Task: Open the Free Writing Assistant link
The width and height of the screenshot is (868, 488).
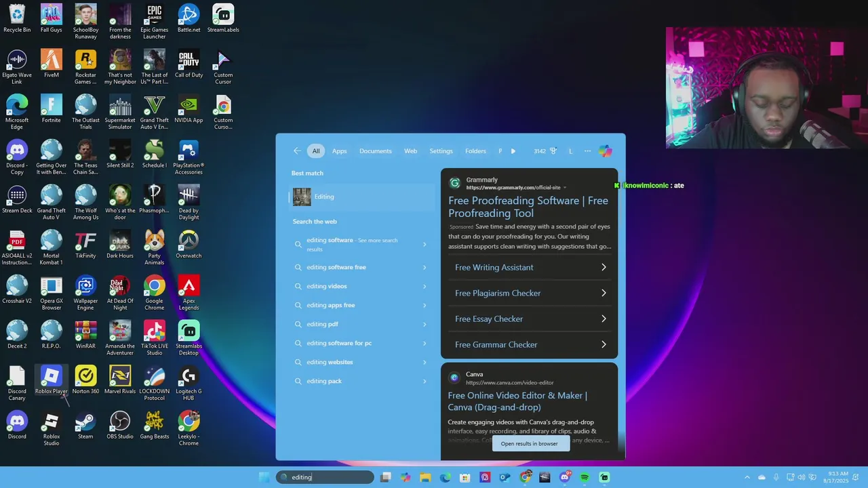Action: [530, 268]
